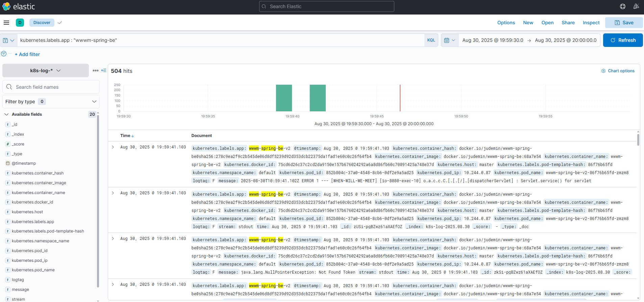Image resolution: width=644 pixels, height=302 pixels.
Task: Click the Add filter link
Action: pyautogui.click(x=27, y=54)
